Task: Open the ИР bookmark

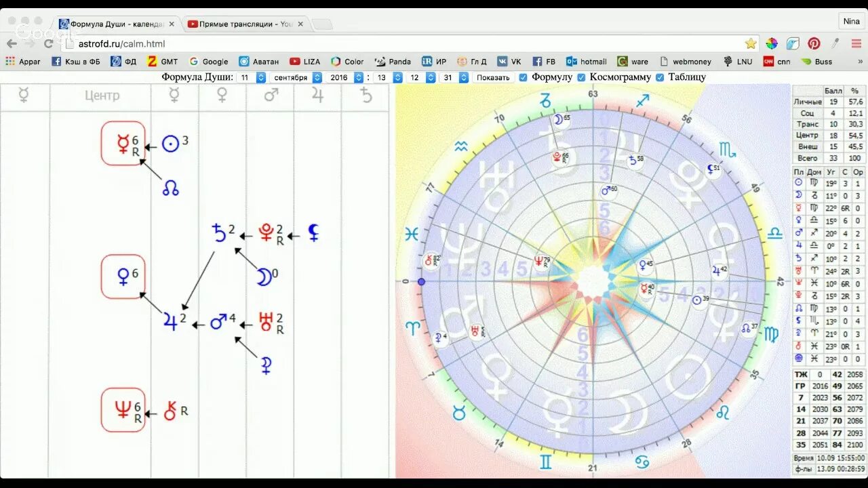Action: 434,61
